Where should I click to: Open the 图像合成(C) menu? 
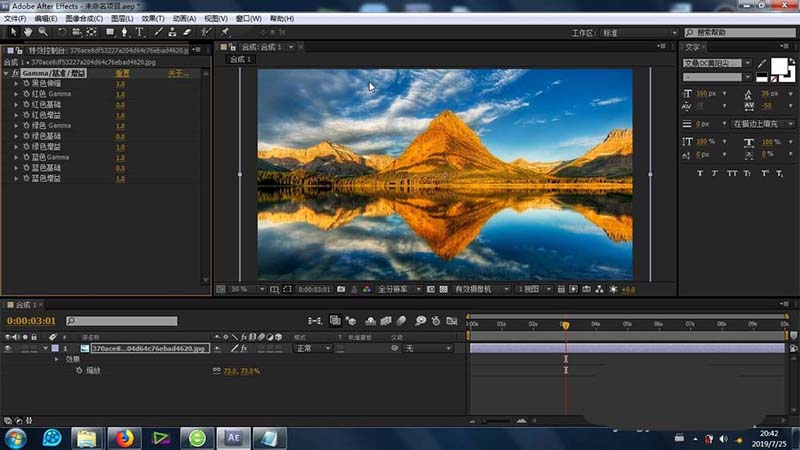coord(84,18)
